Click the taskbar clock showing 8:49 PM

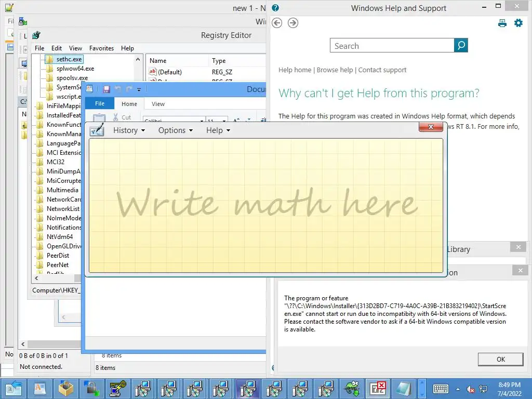509,389
